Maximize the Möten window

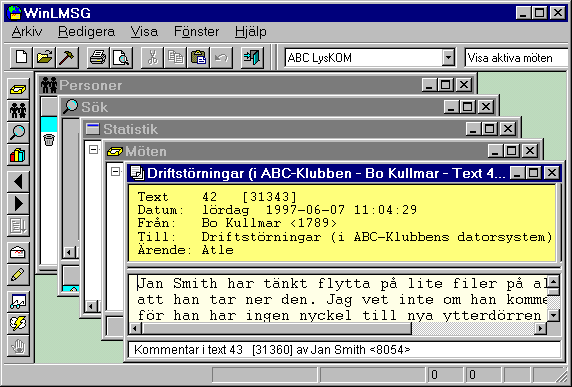coord(511,151)
